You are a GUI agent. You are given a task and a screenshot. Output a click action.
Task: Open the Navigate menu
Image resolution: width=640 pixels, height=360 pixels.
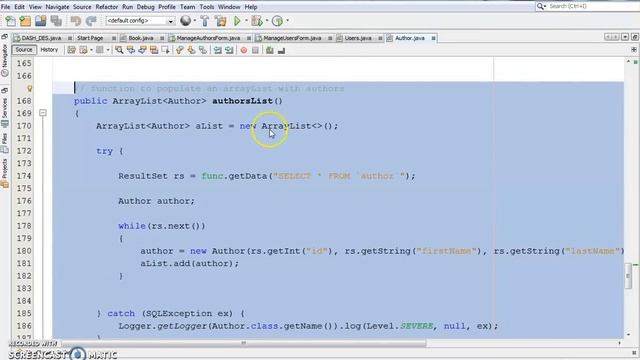point(57,7)
